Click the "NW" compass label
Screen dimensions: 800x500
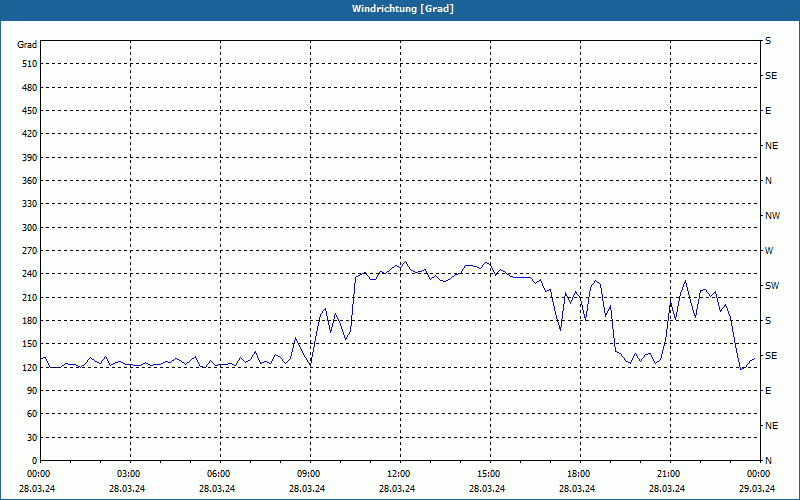pyautogui.click(x=772, y=216)
